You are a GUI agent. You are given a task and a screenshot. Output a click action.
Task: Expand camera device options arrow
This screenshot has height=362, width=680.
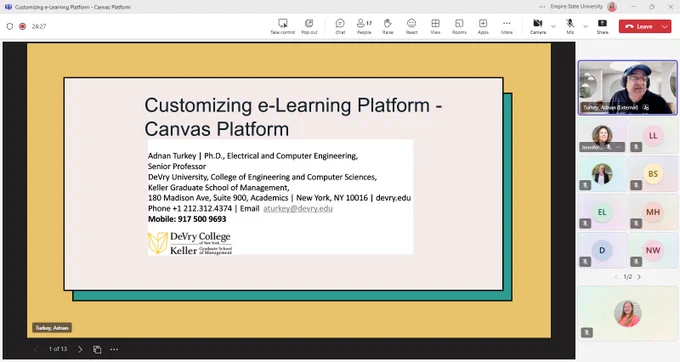pyautogui.click(x=553, y=26)
